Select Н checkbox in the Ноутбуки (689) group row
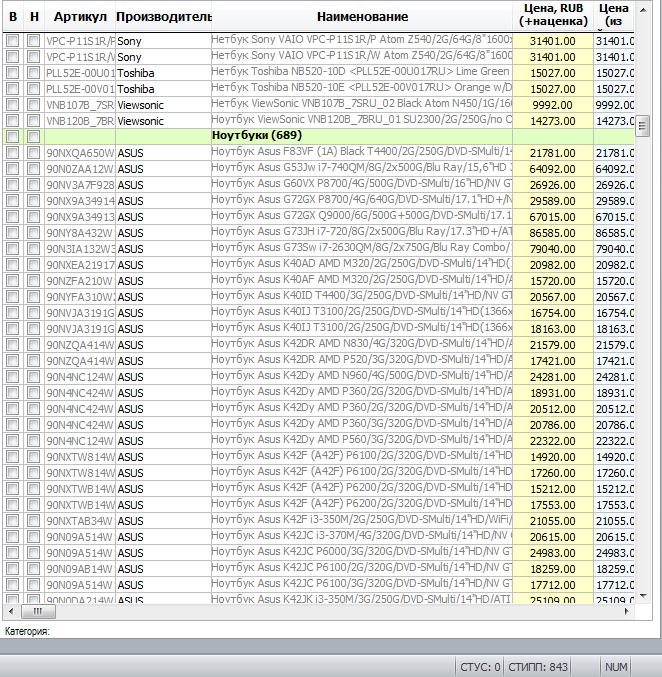This screenshot has width=662, height=677. (33, 136)
